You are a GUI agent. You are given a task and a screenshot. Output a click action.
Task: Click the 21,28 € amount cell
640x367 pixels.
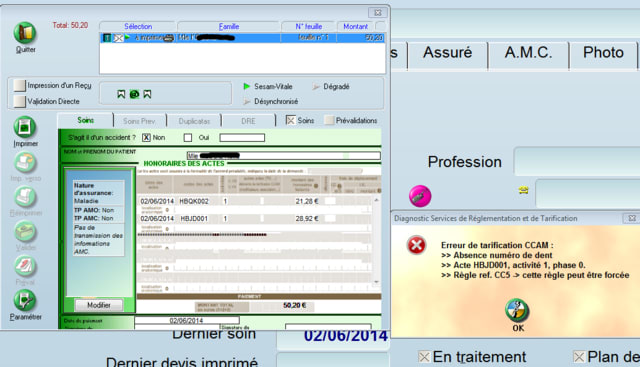(x=307, y=201)
